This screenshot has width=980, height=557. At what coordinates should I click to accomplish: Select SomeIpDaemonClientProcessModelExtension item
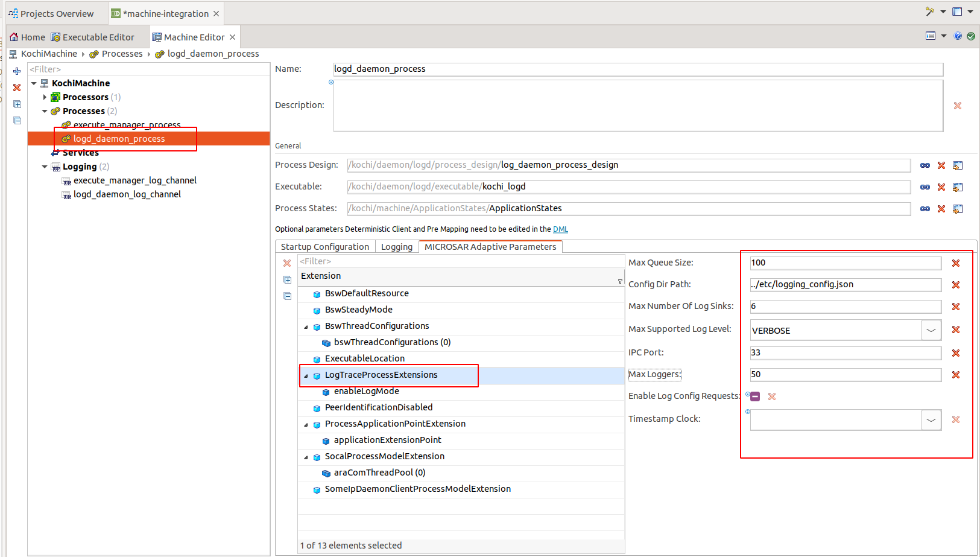point(418,489)
